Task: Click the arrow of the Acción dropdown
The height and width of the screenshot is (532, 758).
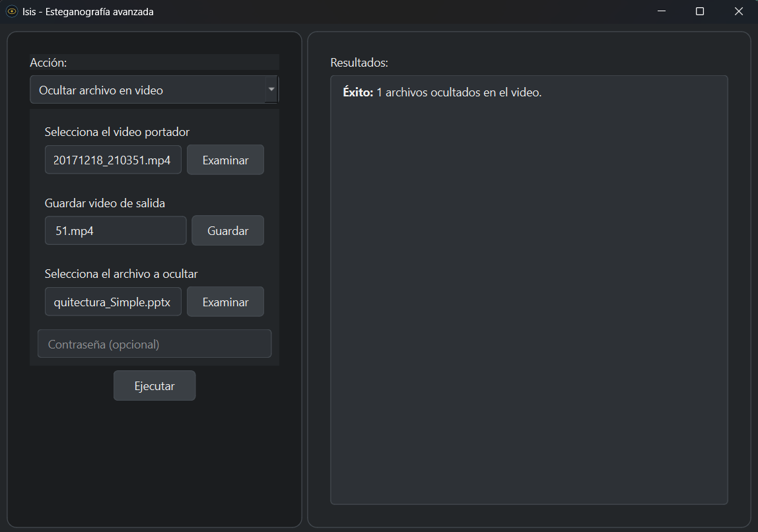Action: pyautogui.click(x=271, y=90)
